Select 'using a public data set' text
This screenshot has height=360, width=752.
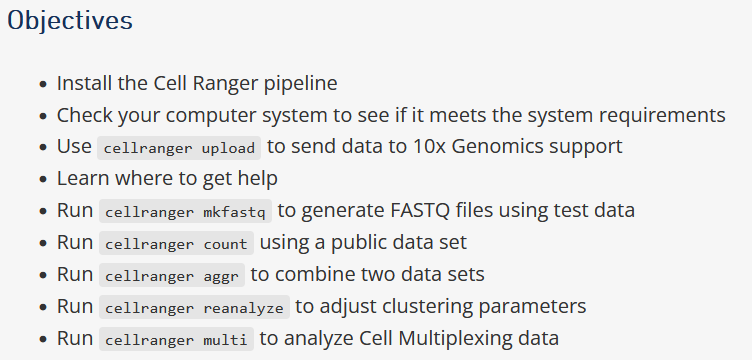[x=363, y=242]
